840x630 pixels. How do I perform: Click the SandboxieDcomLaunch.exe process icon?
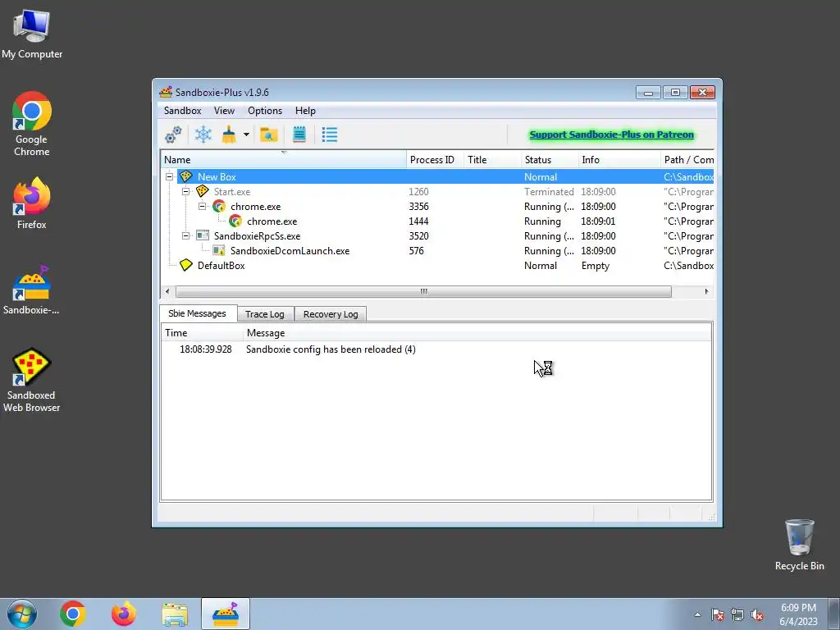point(218,250)
